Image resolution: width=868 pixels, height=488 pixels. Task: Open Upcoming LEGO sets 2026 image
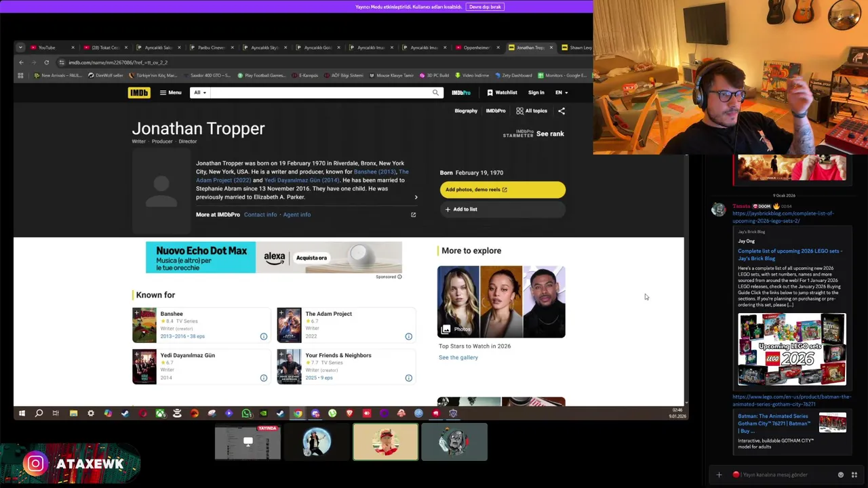(792, 349)
